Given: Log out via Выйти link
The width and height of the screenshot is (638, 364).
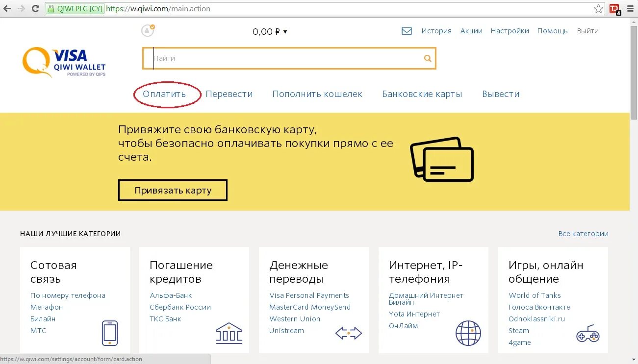Looking at the screenshot, I should [587, 31].
